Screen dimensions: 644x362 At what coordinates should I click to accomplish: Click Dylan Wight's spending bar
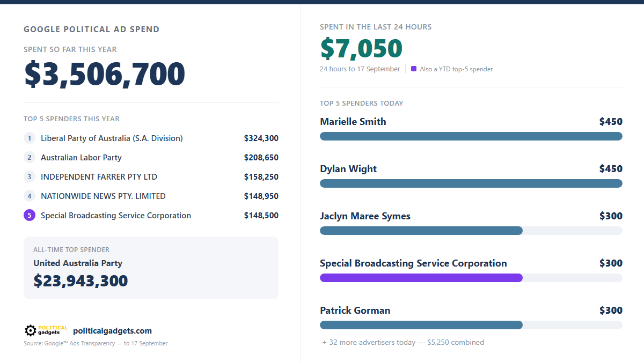471,183
